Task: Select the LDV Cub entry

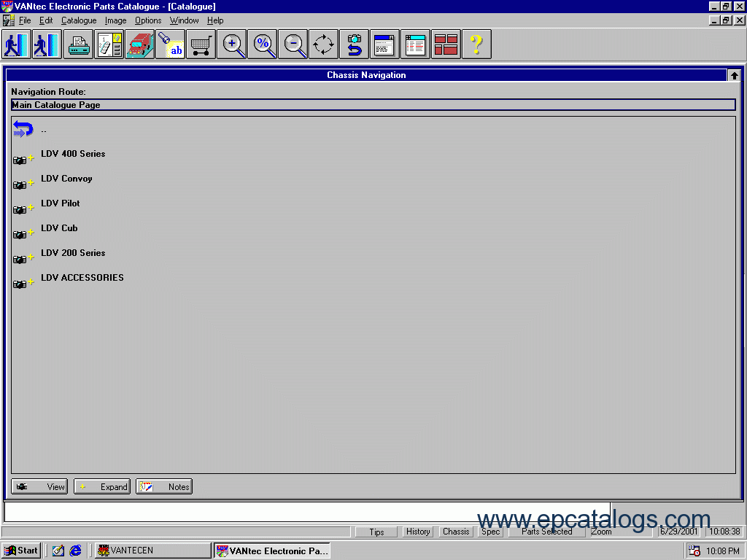Action: click(x=59, y=228)
